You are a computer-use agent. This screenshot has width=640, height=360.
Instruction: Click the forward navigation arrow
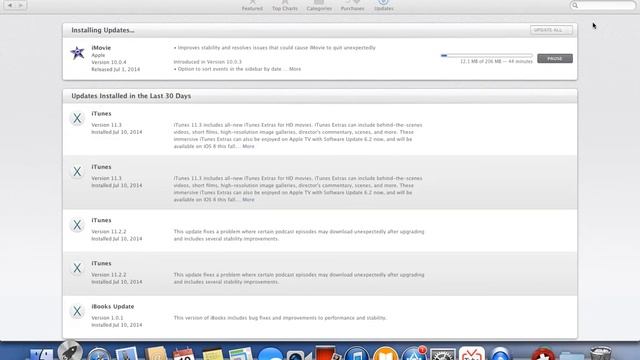click(21, 5)
